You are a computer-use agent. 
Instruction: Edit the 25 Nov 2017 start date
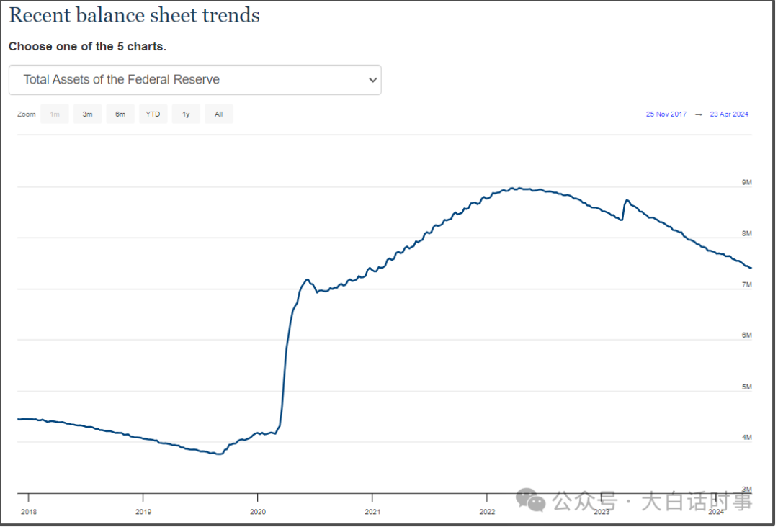666,114
